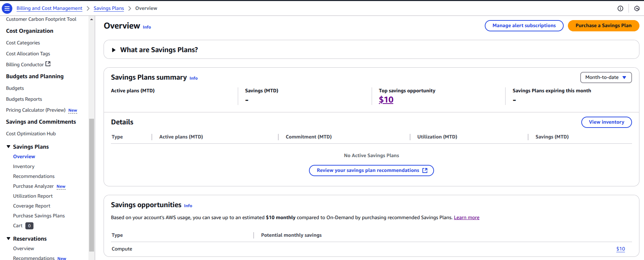Open Cost Allocation Tags

coord(28,54)
